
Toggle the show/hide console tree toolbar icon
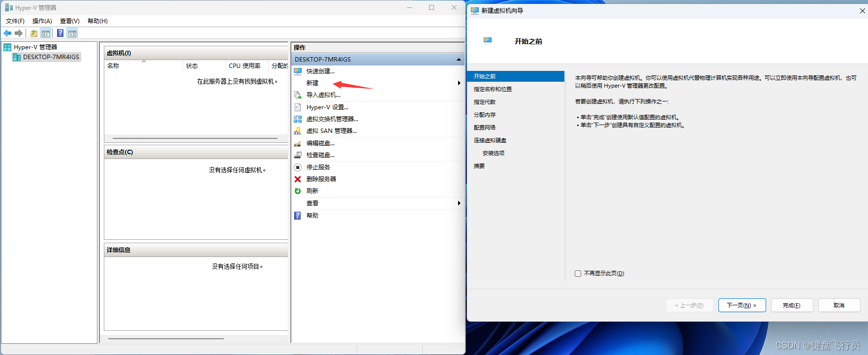pyautogui.click(x=46, y=33)
